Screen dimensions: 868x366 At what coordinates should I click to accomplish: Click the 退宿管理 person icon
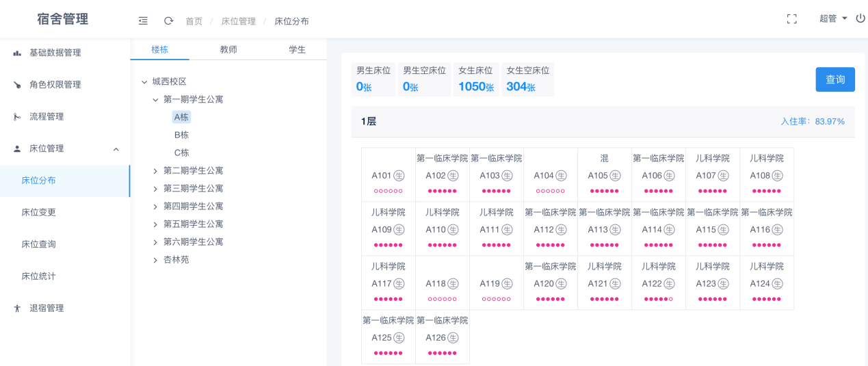click(17, 309)
